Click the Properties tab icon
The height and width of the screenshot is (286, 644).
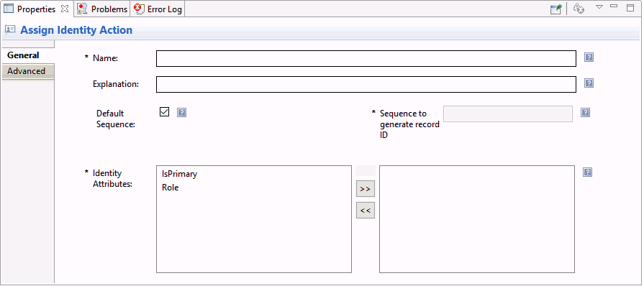pos(9,9)
